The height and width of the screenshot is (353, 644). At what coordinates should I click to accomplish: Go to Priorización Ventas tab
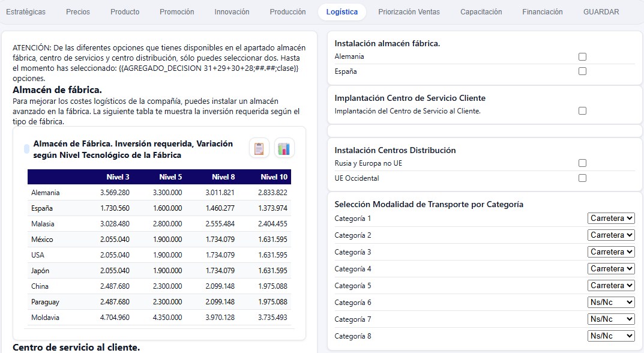[409, 12]
